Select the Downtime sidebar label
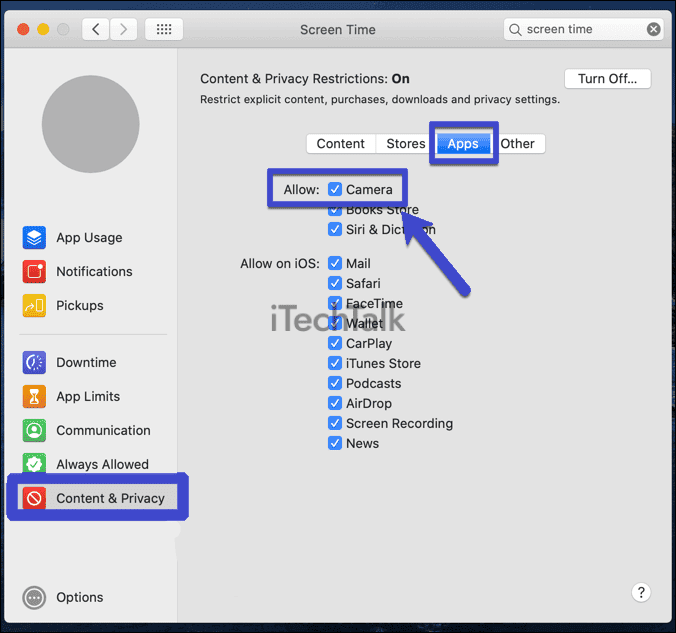 pos(86,363)
